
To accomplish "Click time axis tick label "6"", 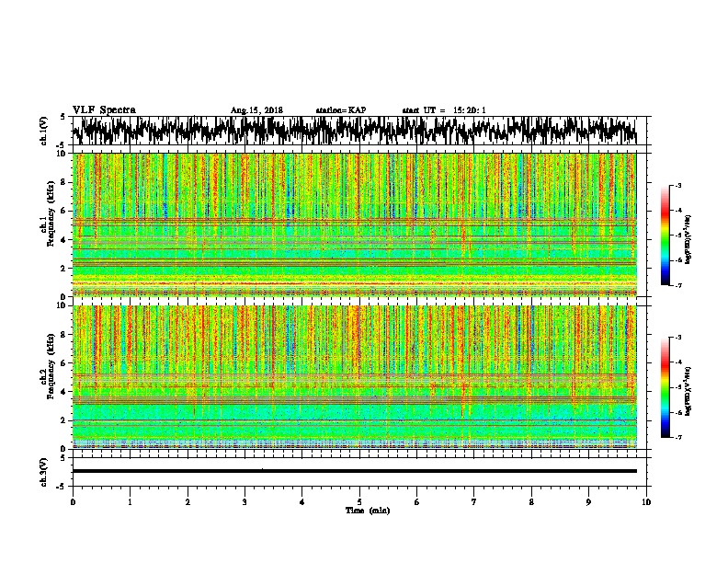I will coord(417,502).
